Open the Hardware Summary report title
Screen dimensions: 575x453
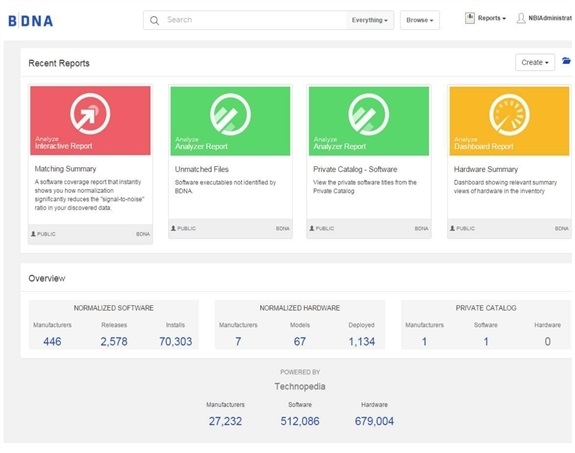(486, 169)
